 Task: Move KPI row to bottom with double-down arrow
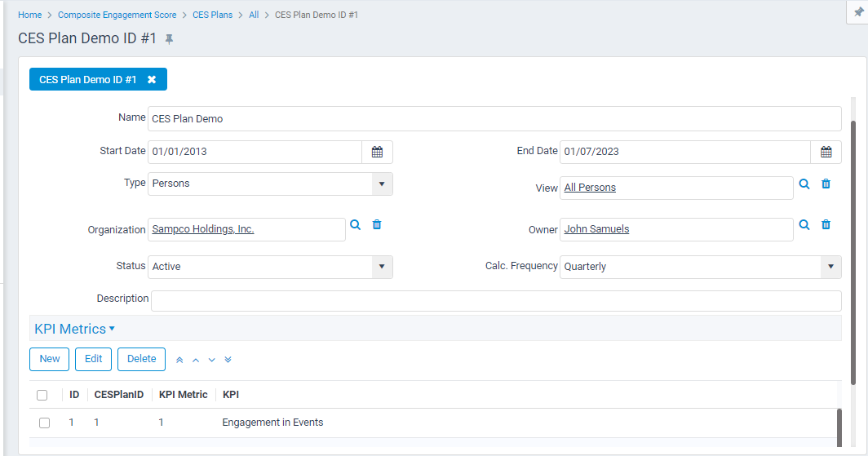228,360
